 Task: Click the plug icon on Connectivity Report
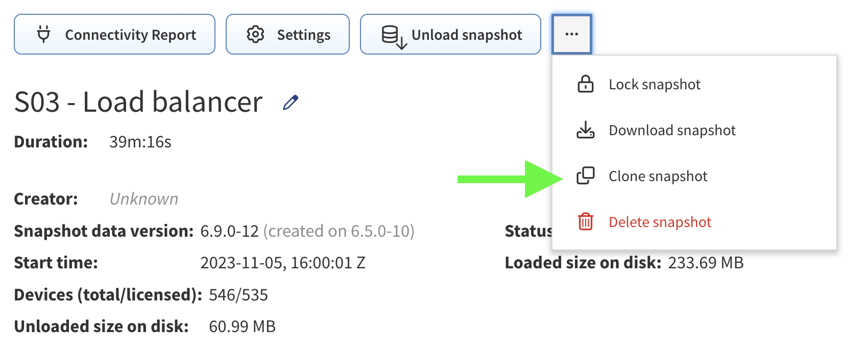click(44, 34)
